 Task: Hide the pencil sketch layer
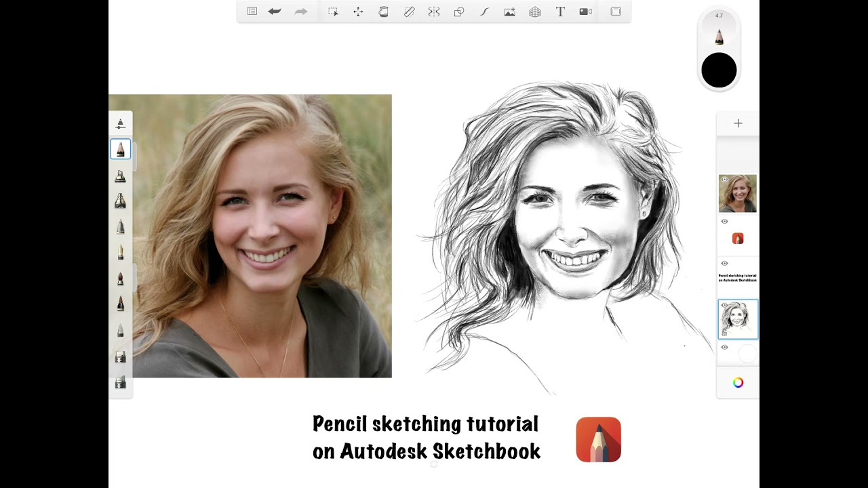click(x=724, y=306)
